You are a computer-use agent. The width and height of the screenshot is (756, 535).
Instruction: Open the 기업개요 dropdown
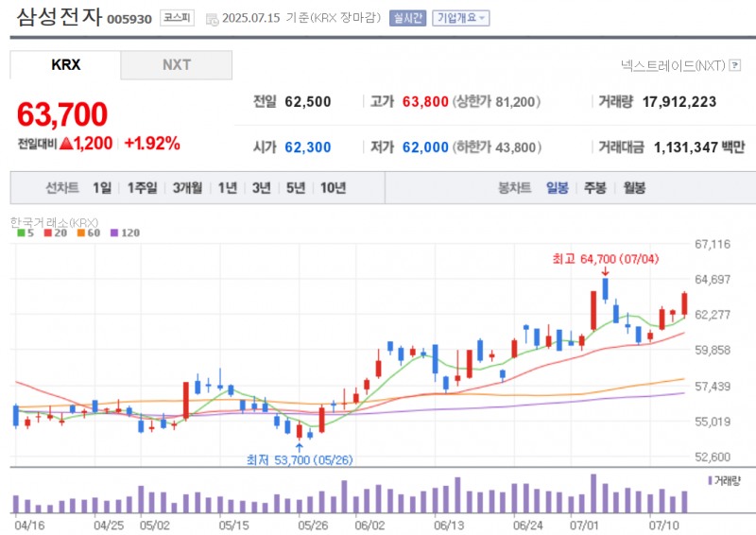pyautogui.click(x=461, y=18)
